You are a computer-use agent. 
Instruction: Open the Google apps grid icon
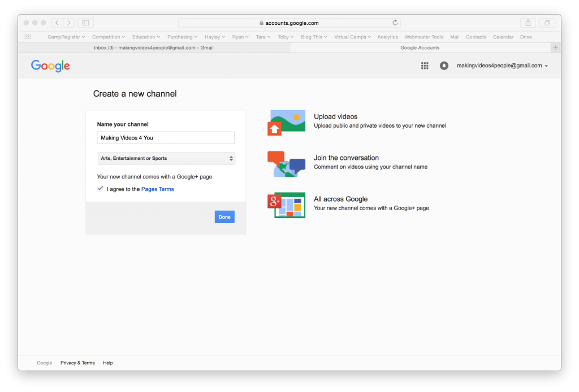point(425,66)
